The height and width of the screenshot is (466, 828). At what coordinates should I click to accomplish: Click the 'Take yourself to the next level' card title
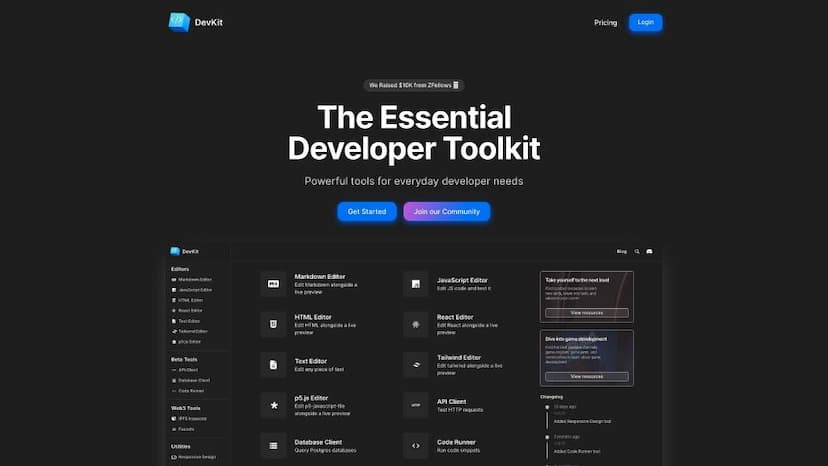(x=577, y=280)
